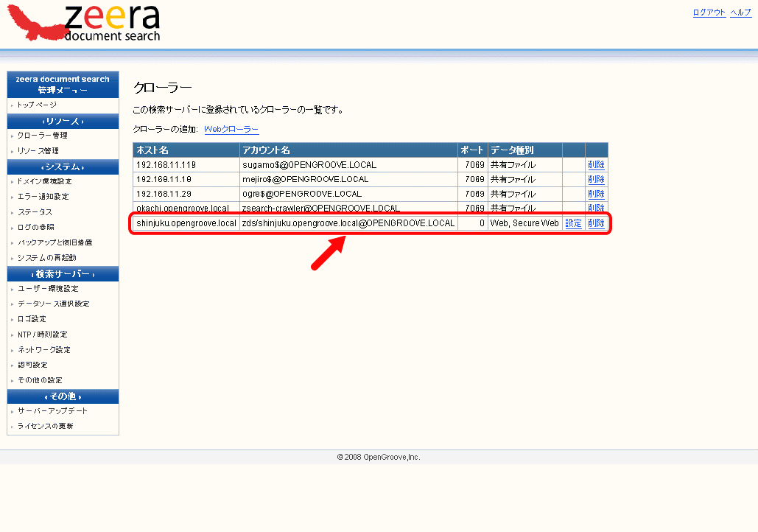Image resolution: width=758 pixels, height=532 pixels.
Task: Click the リソース section header
Action: pyautogui.click(x=63, y=122)
